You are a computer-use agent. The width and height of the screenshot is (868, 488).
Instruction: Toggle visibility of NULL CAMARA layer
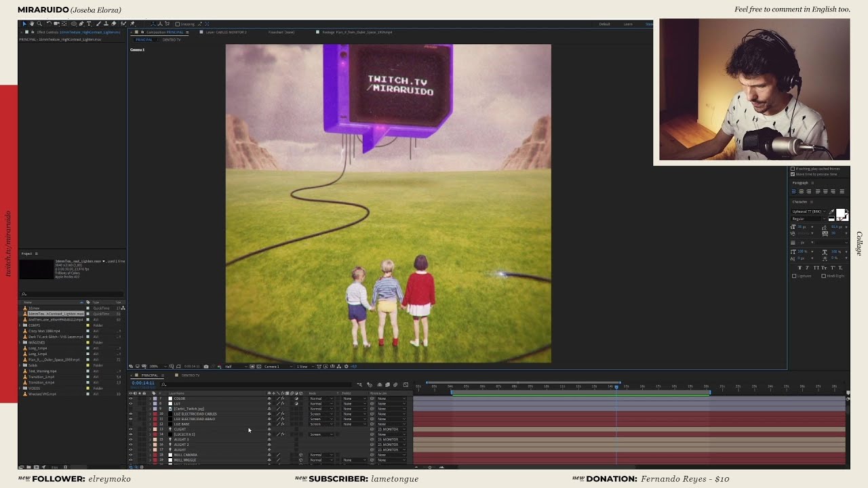(x=131, y=455)
